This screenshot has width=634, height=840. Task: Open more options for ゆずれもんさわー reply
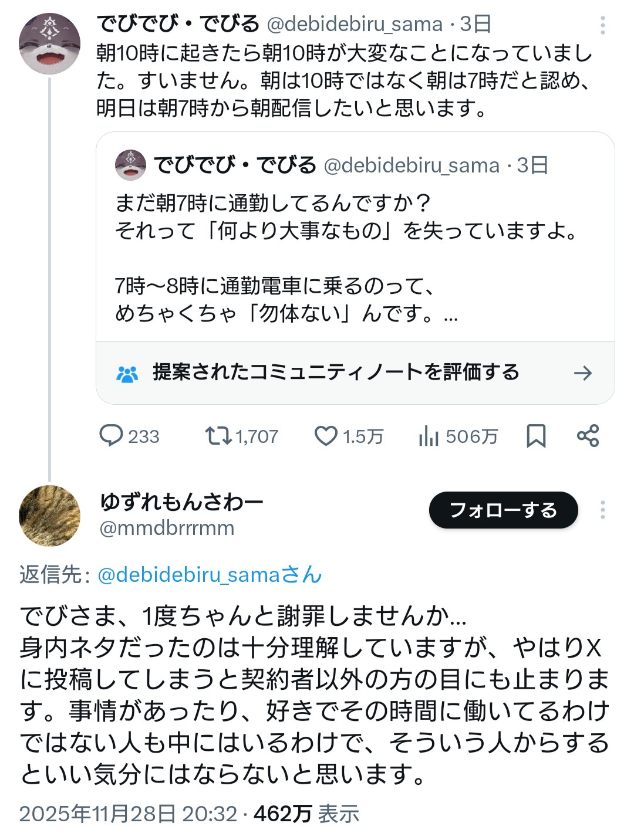[x=602, y=510]
